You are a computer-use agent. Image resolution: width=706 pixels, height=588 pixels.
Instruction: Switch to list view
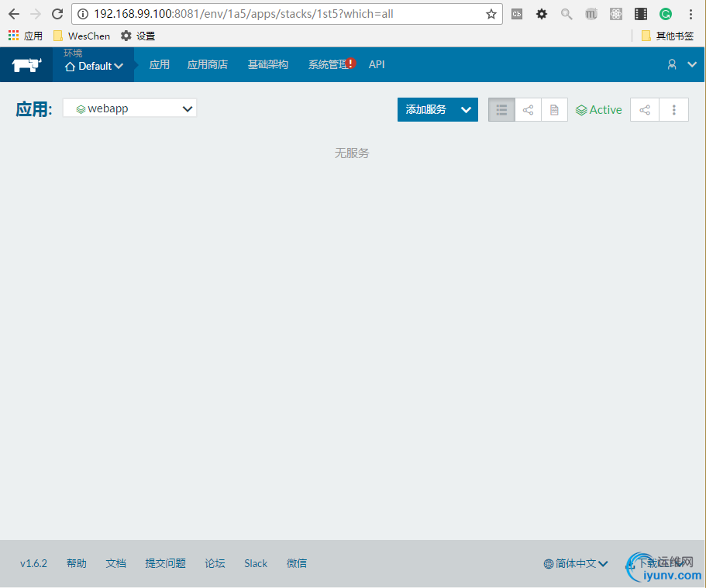point(501,109)
